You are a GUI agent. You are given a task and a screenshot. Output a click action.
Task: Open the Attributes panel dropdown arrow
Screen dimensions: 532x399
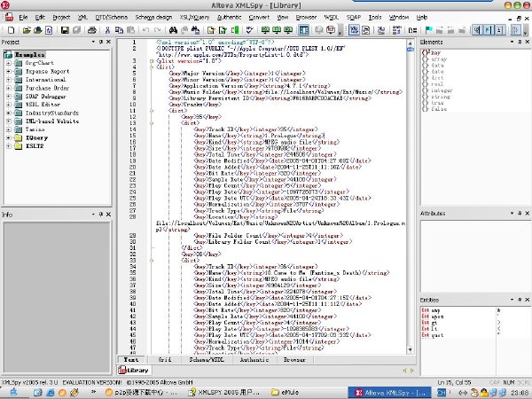512,213
